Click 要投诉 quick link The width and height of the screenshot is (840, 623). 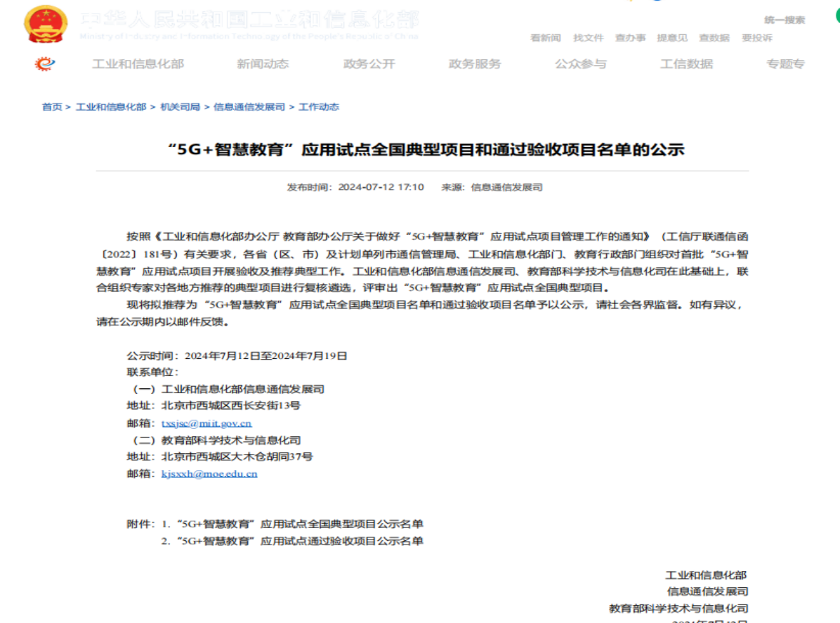point(757,38)
